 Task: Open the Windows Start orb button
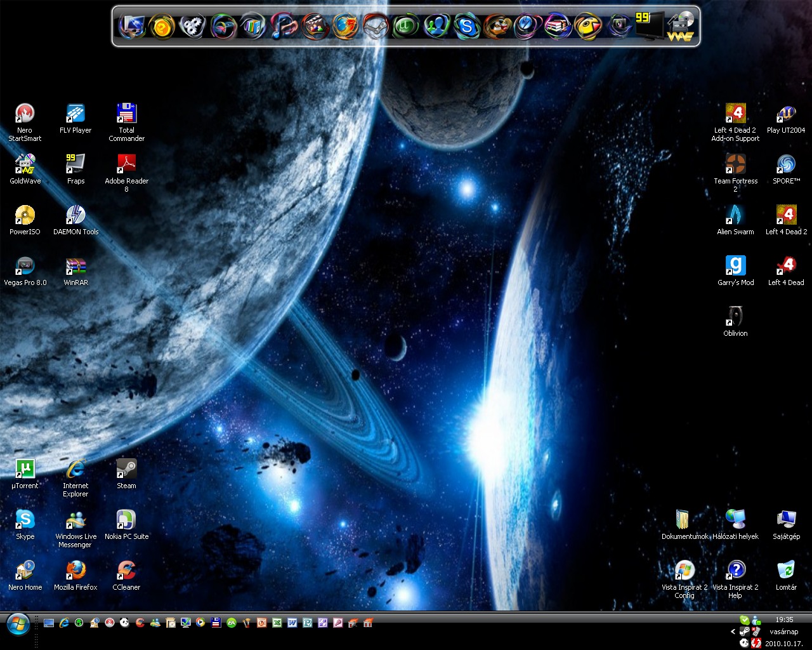coord(18,625)
